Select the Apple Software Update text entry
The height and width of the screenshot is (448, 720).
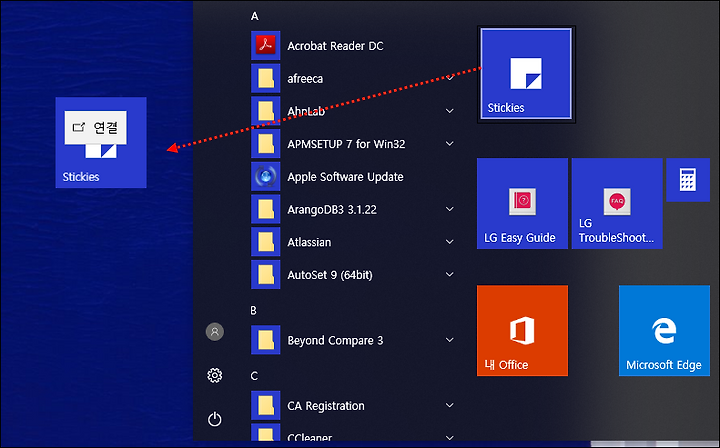(x=345, y=177)
